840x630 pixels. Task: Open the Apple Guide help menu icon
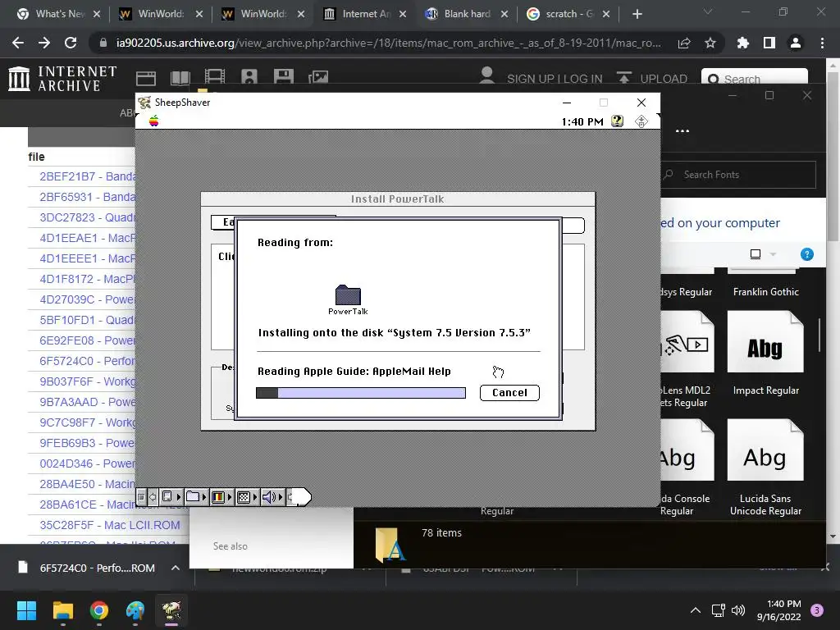pyautogui.click(x=617, y=121)
